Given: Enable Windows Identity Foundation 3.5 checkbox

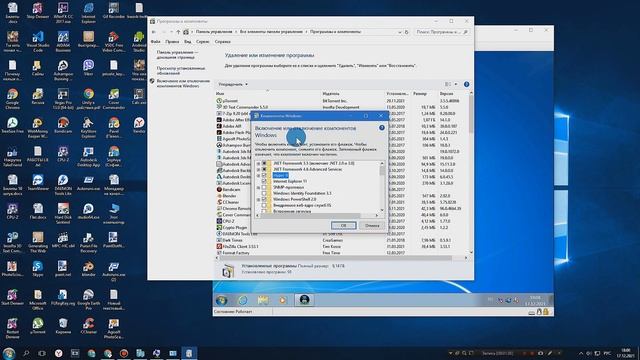Looking at the screenshot, I should (x=264, y=193).
